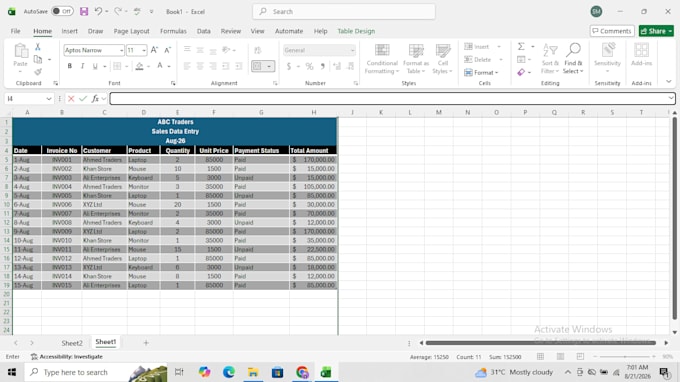Open File Explorer from the taskbar
This screenshot has width=680, height=382.
[253, 372]
